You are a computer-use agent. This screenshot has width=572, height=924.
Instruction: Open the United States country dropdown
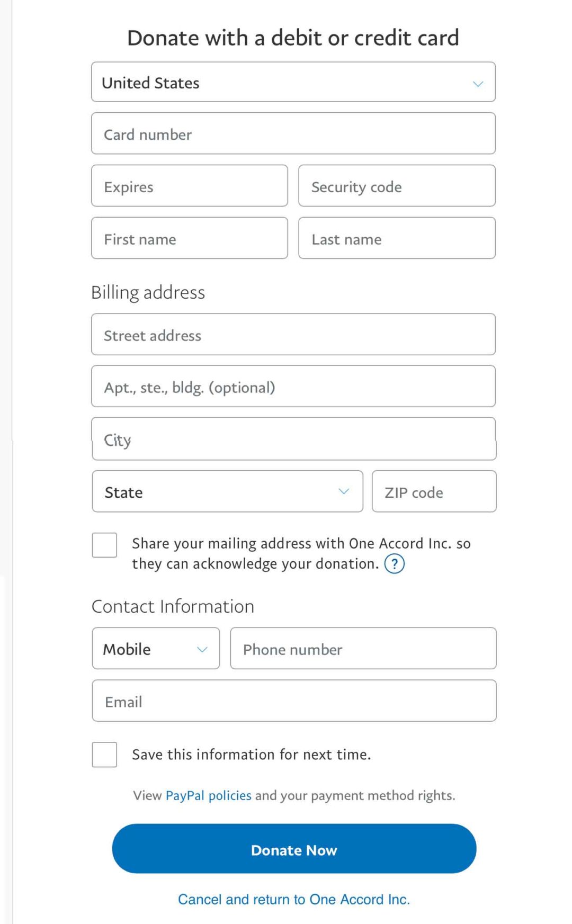[293, 82]
